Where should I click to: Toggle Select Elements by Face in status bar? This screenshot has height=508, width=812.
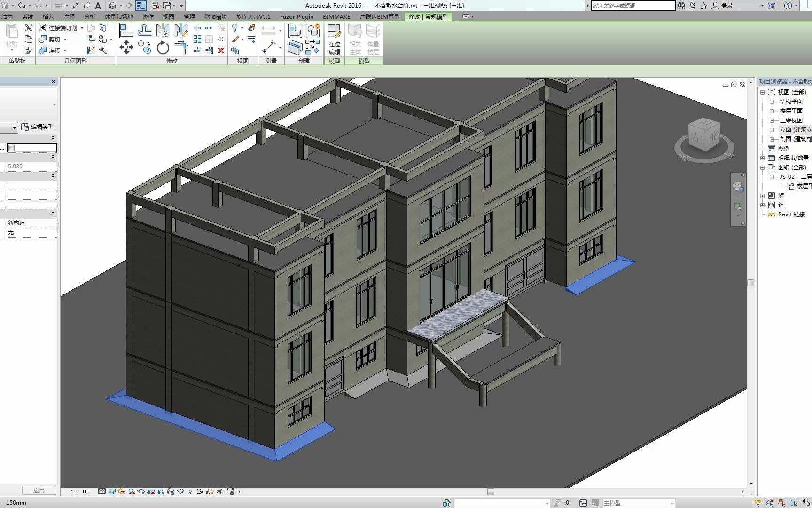pos(794,503)
